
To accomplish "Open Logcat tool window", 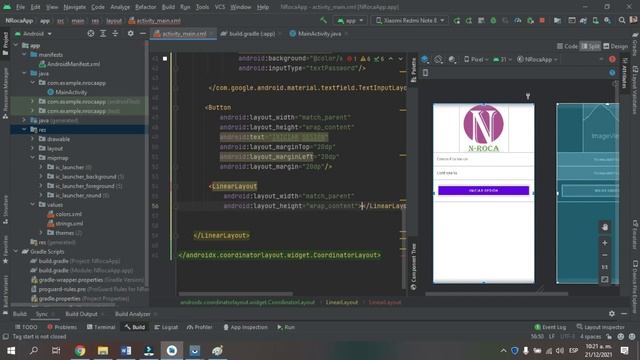I will (x=166, y=327).
